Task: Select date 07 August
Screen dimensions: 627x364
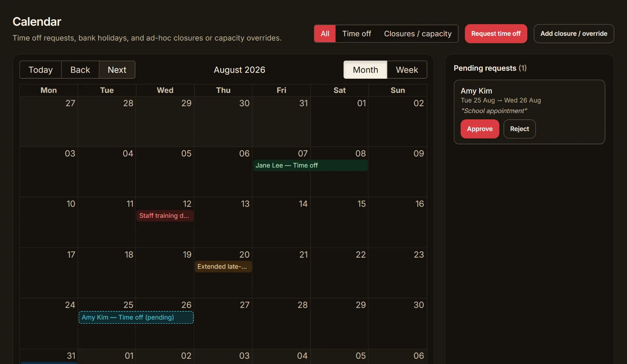Action: pyautogui.click(x=303, y=154)
